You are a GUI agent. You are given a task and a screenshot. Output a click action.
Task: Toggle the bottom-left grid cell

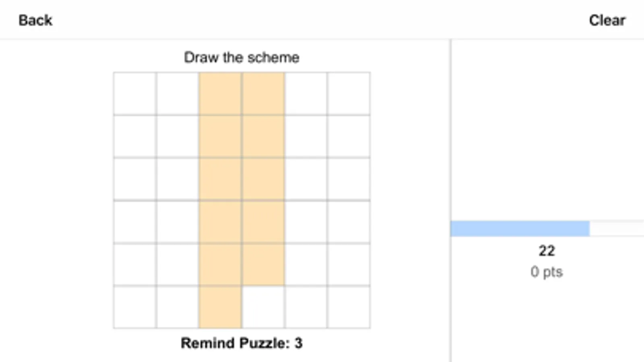coord(135,307)
